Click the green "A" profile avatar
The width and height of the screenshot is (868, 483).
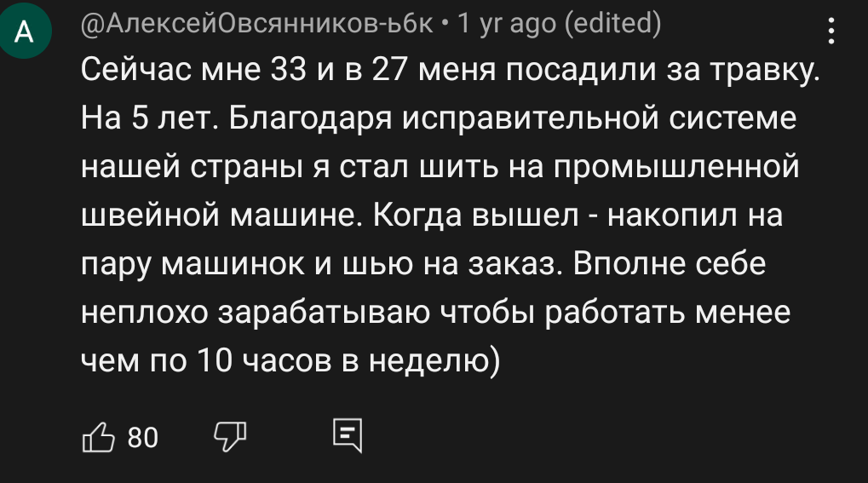pos(25,33)
